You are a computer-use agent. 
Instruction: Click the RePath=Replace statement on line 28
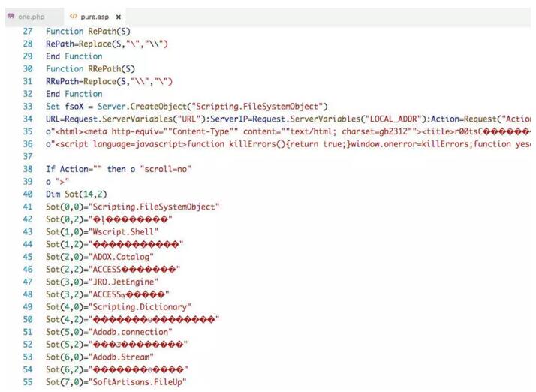107,44
